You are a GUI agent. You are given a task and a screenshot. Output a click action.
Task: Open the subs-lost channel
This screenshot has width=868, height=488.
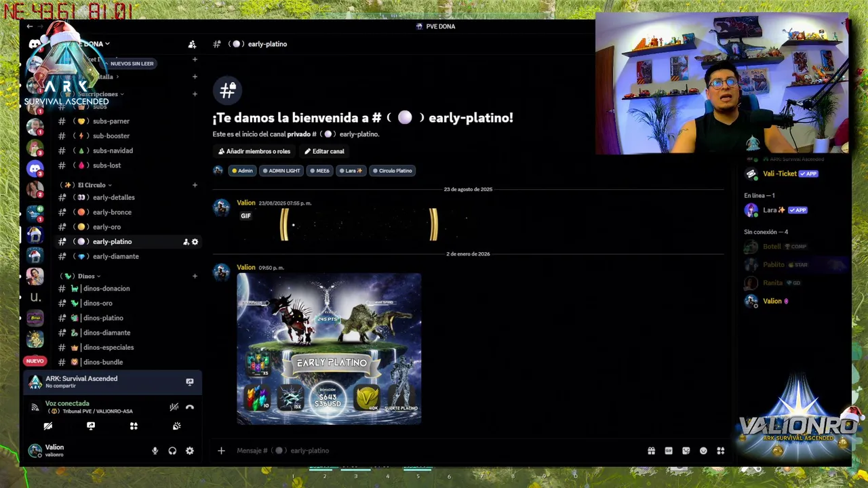coord(127,165)
